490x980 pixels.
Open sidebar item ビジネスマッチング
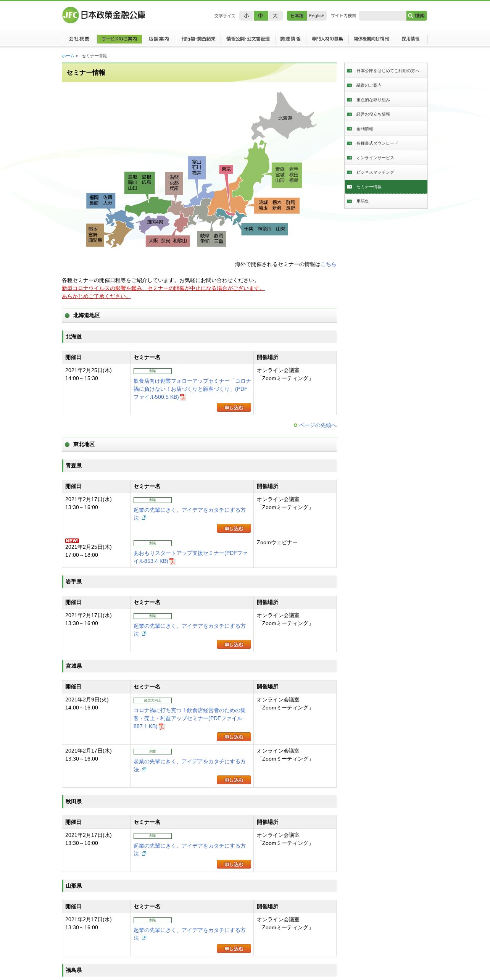click(386, 172)
